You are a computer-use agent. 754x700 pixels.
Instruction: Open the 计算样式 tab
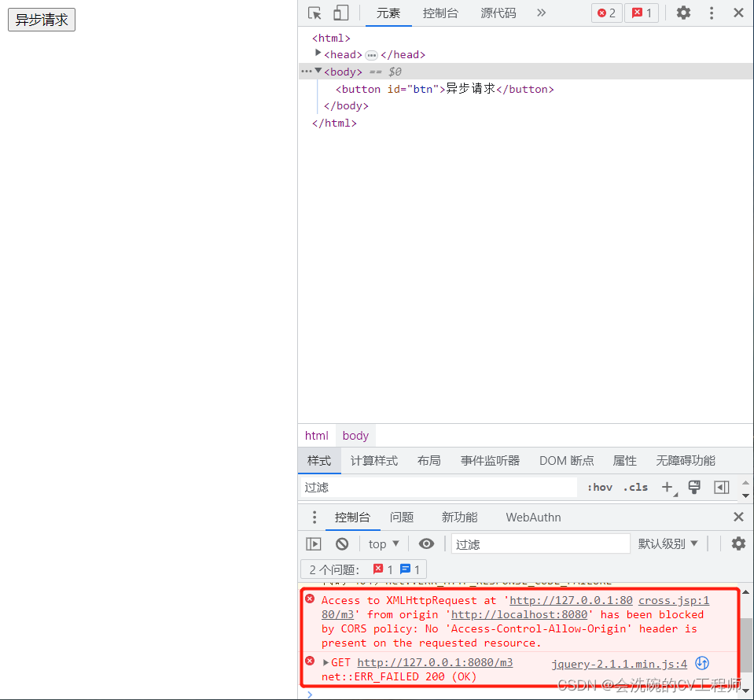pos(374,461)
